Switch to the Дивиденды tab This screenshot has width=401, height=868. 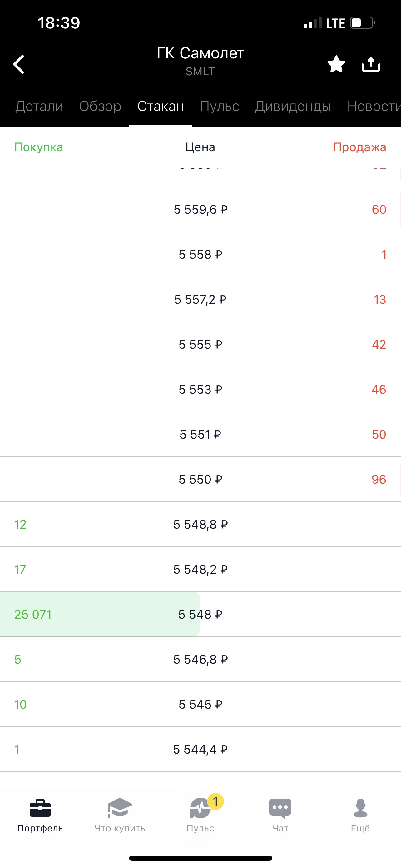[293, 106]
